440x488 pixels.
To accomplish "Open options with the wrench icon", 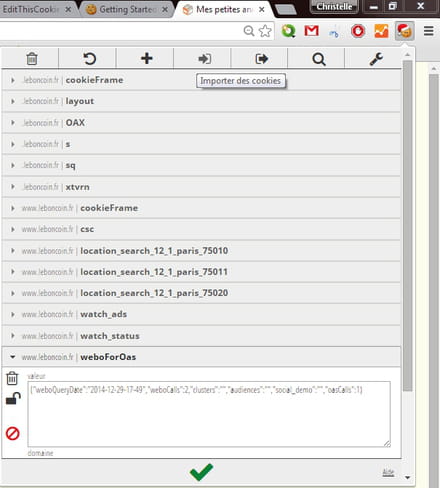I will [x=376, y=59].
